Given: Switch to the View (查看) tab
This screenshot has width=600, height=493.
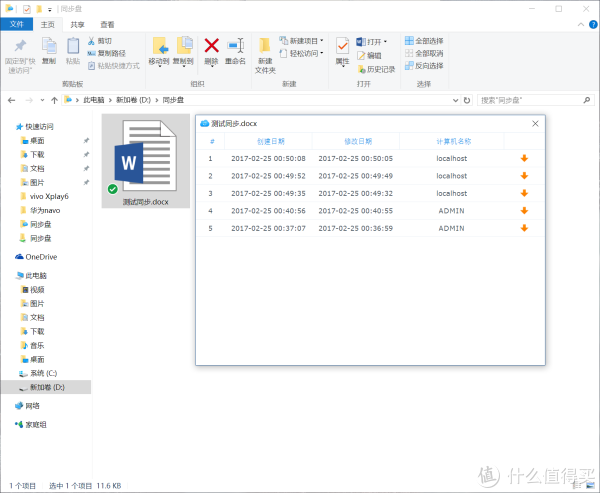Looking at the screenshot, I should click(107, 24).
